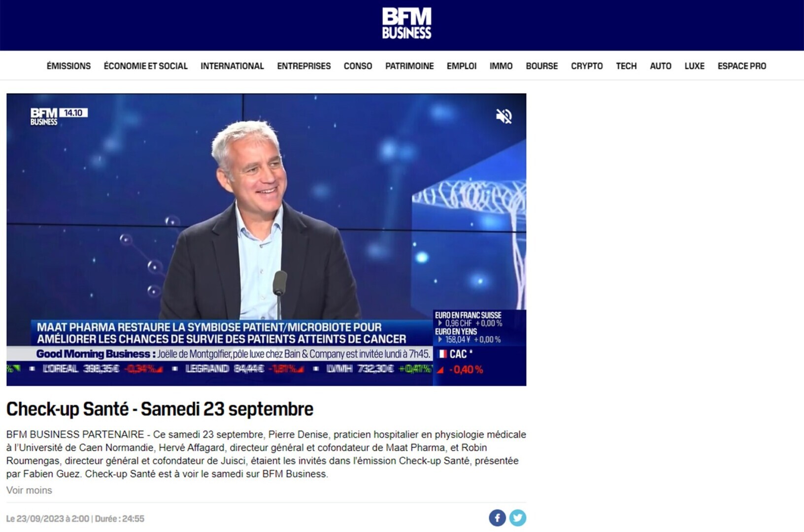
Task: Open the Émissions menu
Action: 68,66
